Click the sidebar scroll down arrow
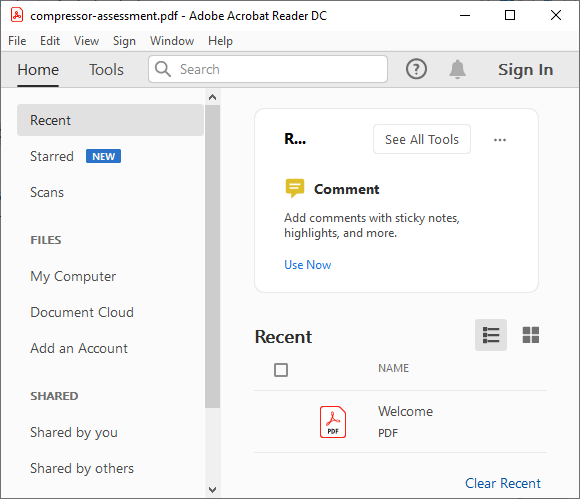This screenshot has height=499, width=580. pos(212,490)
